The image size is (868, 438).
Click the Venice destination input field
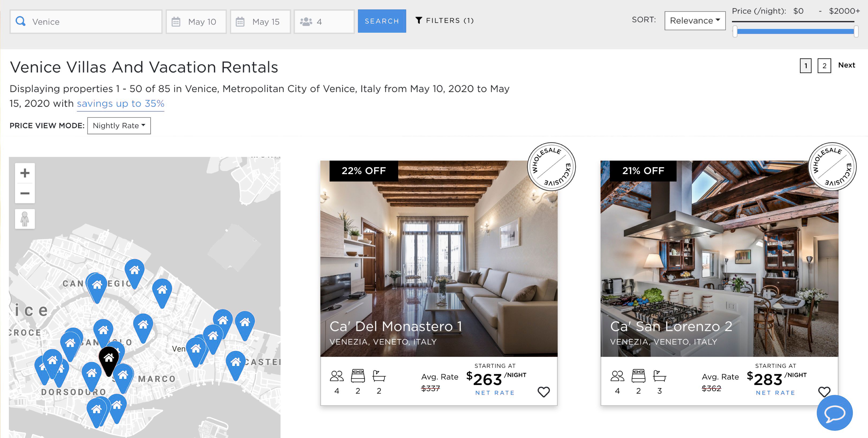86,22
